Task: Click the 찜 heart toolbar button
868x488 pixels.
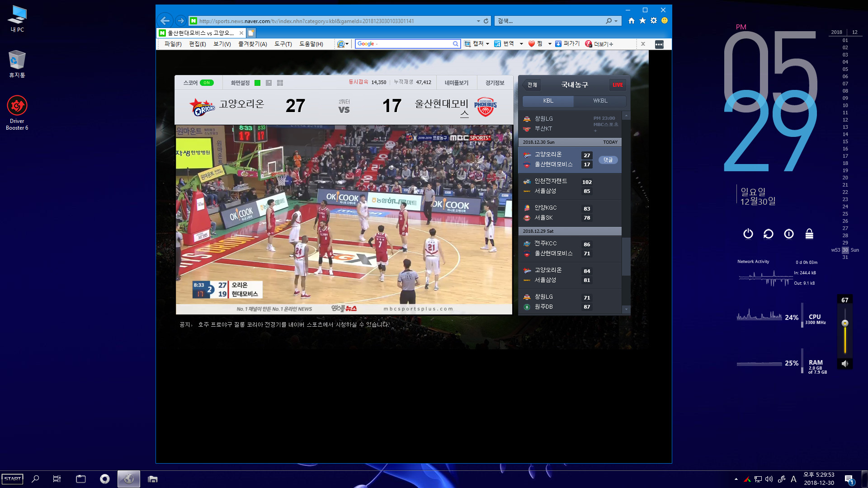Action: pos(535,44)
